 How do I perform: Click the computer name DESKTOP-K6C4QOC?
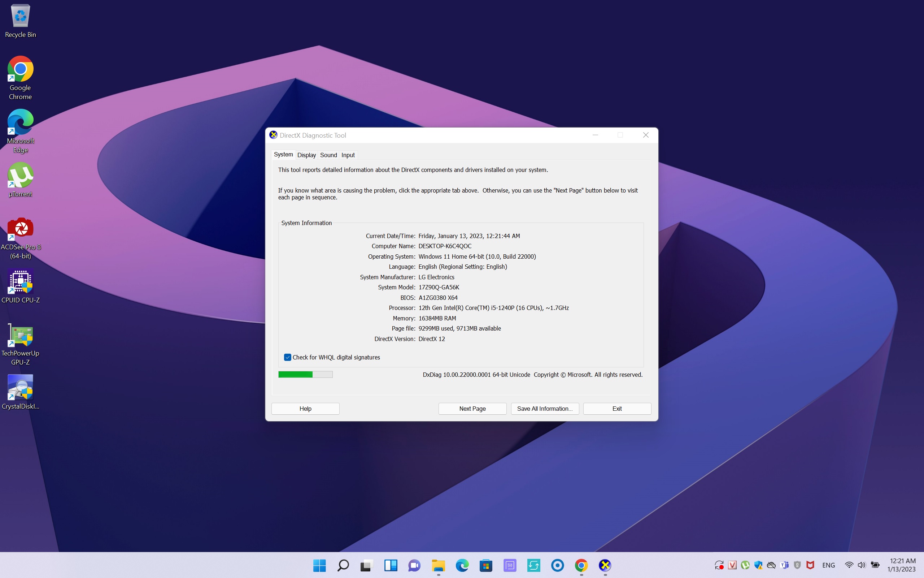pos(445,246)
